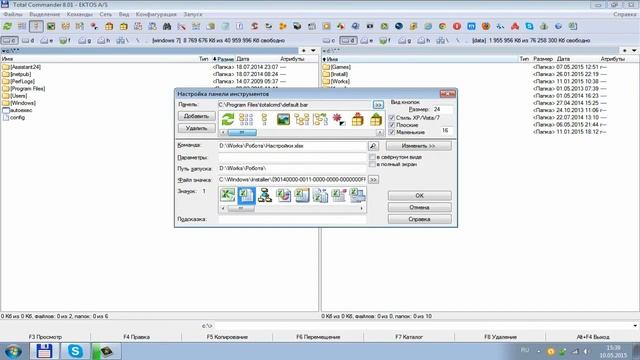Click the F5 Копирование button
Viewport: 640px width, 360px height.
tap(227, 337)
